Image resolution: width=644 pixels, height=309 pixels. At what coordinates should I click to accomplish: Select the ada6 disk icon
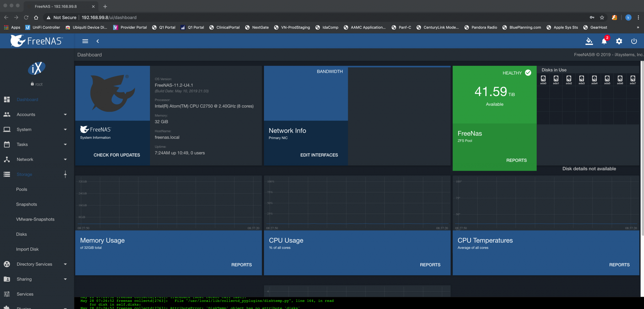620,80
